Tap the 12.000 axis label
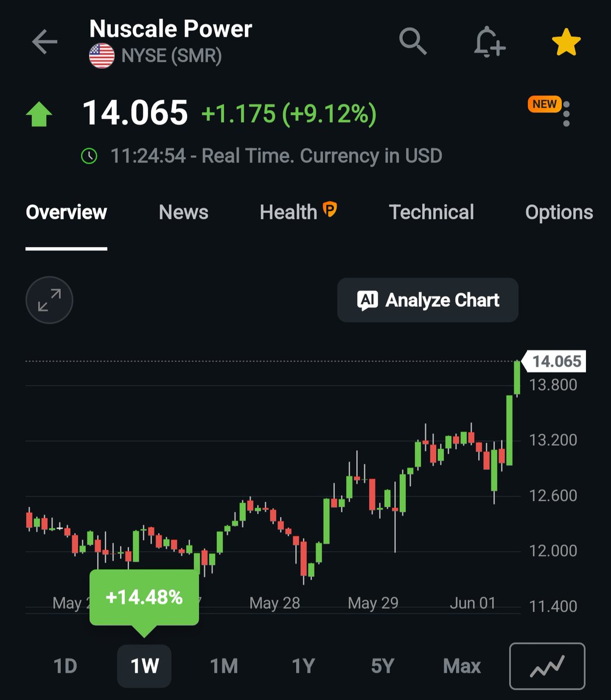This screenshot has width=611, height=700. pos(553,551)
